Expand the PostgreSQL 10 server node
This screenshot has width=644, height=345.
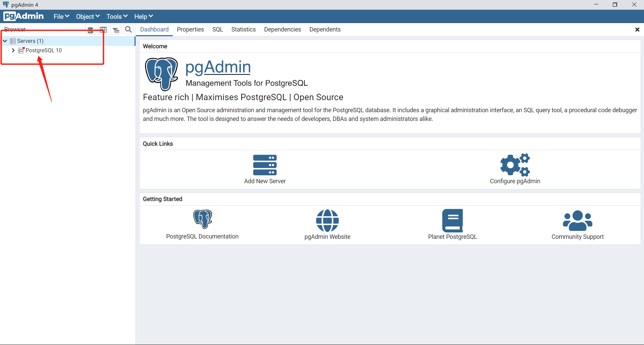click(x=13, y=50)
